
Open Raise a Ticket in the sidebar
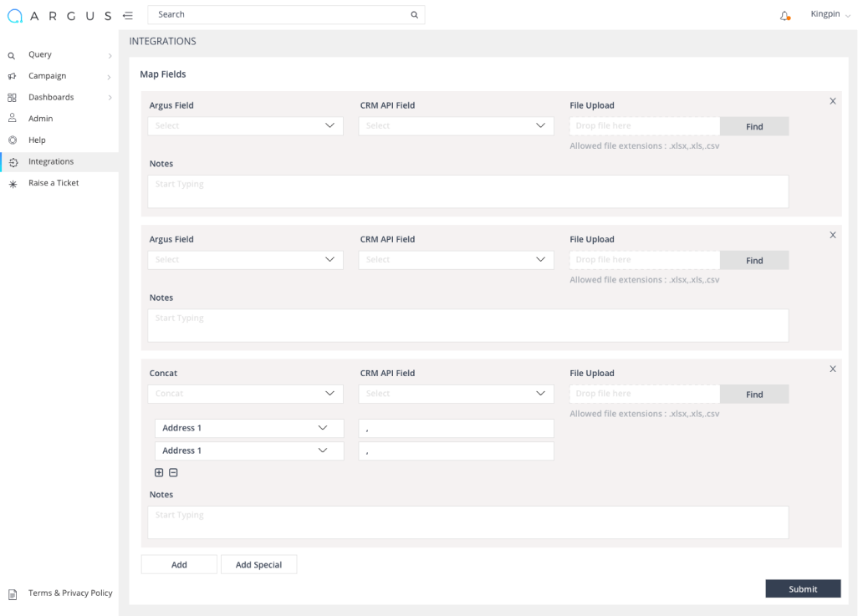59,183
